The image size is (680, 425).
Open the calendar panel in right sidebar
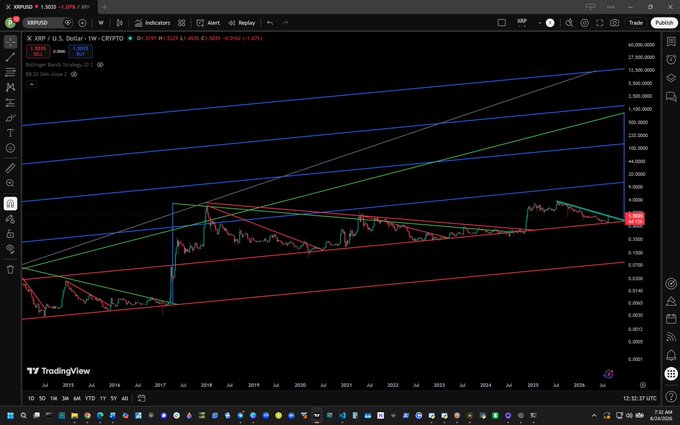(x=671, y=319)
